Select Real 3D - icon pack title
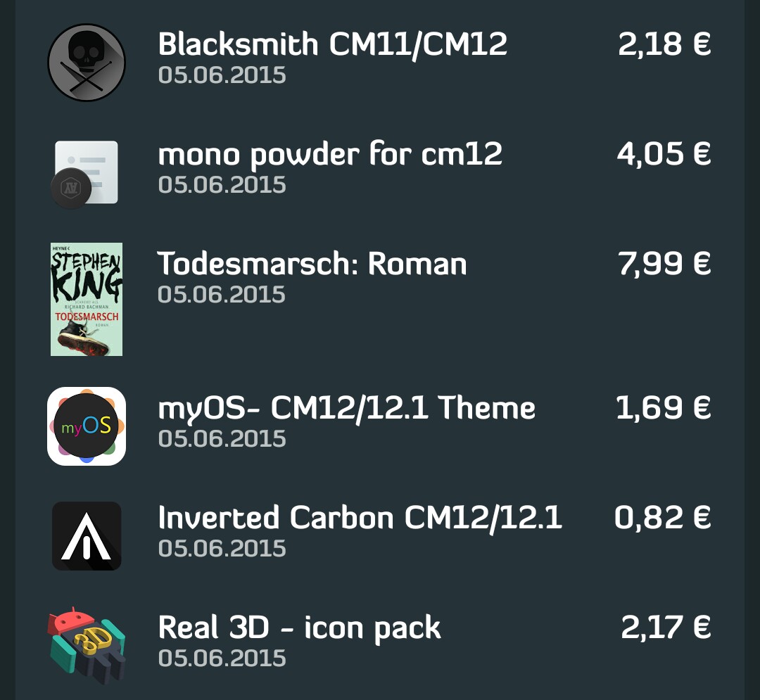The height and width of the screenshot is (700, 760). [x=300, y=628]
